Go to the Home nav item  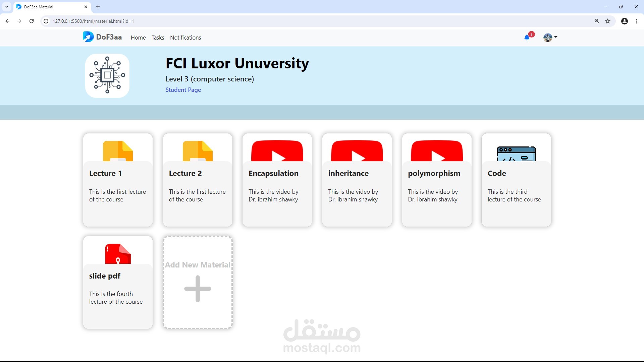click(x=138, y=38)
